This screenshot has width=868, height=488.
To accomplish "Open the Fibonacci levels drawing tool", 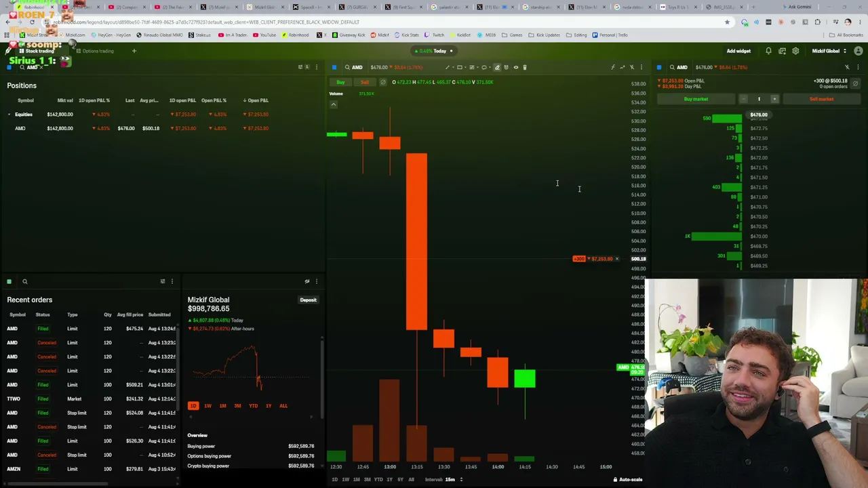I will (x=472, y=67).
